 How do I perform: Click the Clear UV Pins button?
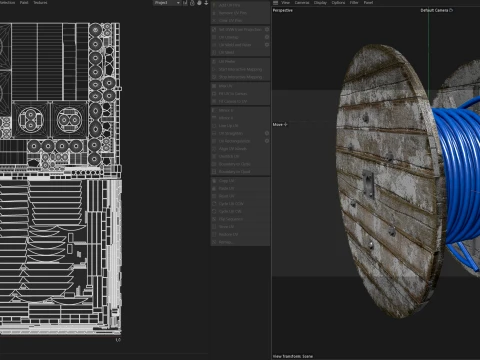240,21
